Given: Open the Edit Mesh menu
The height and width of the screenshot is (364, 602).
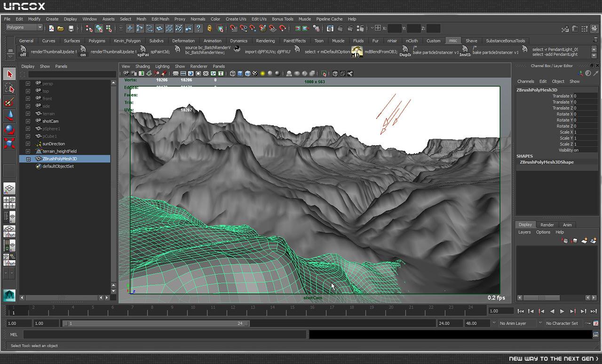Looking at the screenshot, I should pyautogui.click(x=160, y=19).
